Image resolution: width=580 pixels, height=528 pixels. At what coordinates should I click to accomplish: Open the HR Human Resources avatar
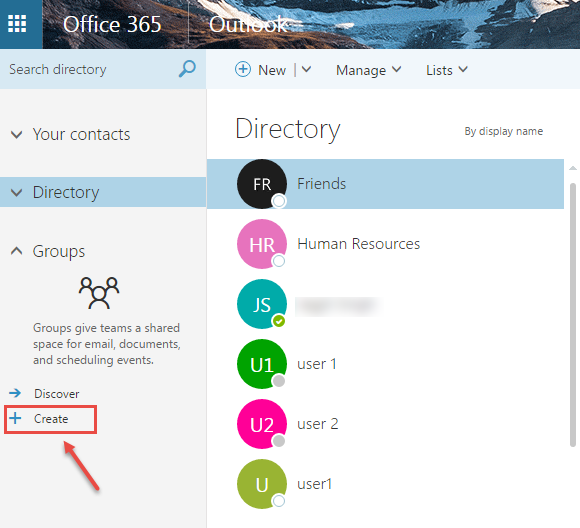pyautogui.click(x=262, y=244)
